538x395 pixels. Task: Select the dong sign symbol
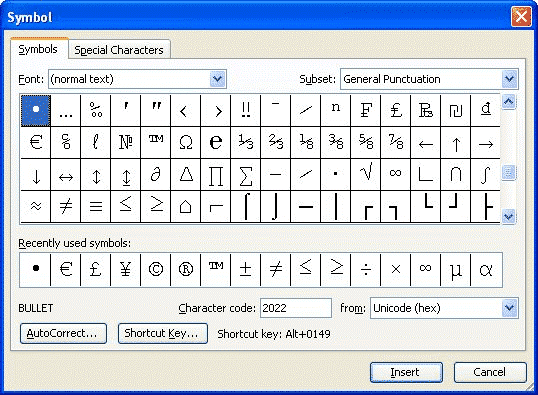point(486,111)
